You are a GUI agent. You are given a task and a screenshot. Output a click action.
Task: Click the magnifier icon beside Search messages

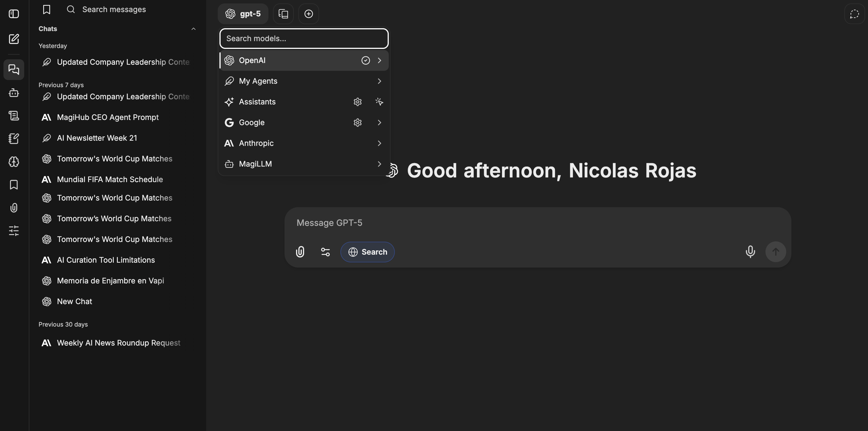[71, 9]
